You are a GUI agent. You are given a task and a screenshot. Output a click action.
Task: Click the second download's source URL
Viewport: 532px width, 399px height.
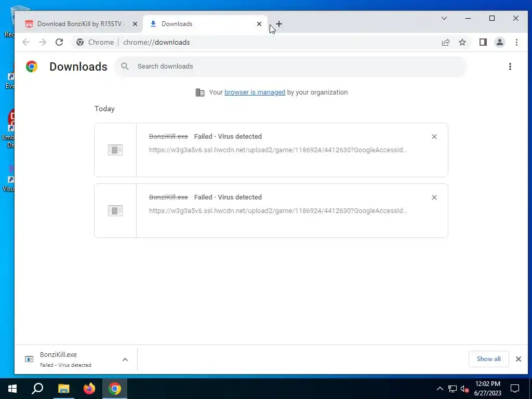pyautogui.click(x=278, y=211)
